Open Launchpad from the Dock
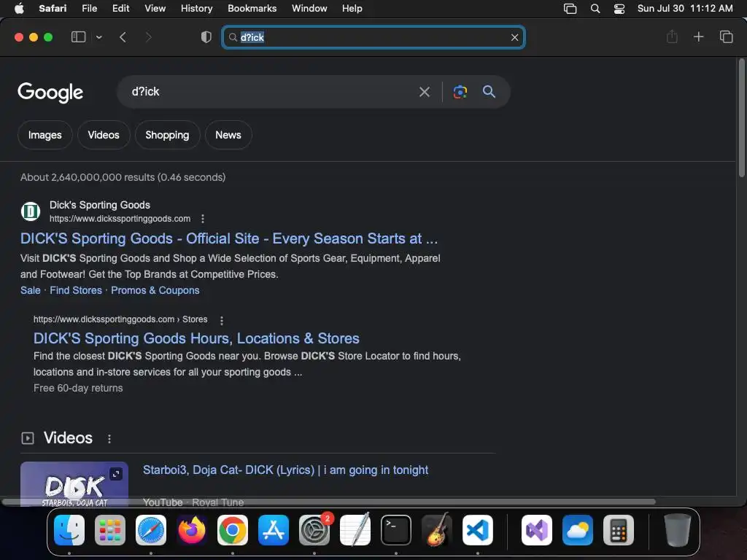This screenshot has height=560, width=747. point(110,530)
